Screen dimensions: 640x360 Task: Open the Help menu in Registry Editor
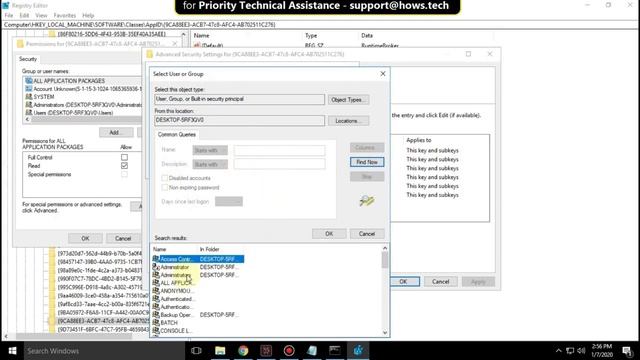click(x=88, y=16)
